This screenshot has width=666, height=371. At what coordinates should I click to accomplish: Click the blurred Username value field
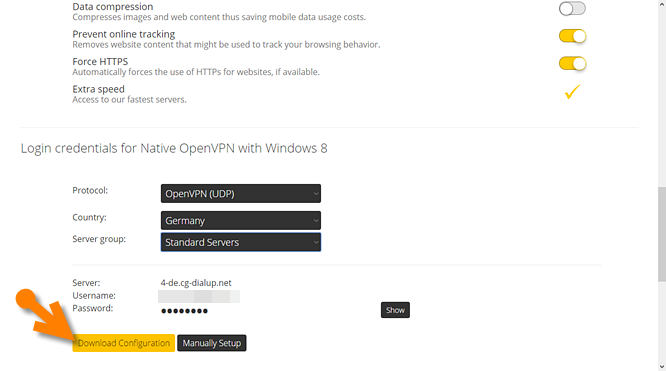(199, 296)
